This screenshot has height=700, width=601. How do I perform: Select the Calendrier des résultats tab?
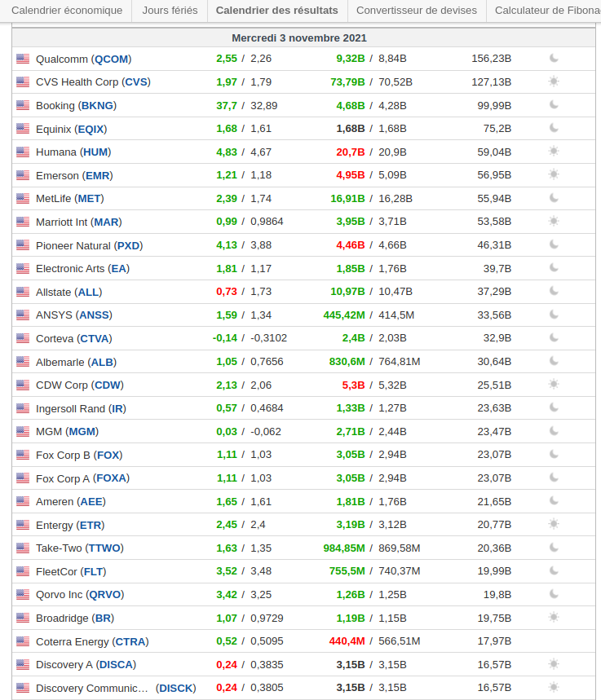click(277, 11)
